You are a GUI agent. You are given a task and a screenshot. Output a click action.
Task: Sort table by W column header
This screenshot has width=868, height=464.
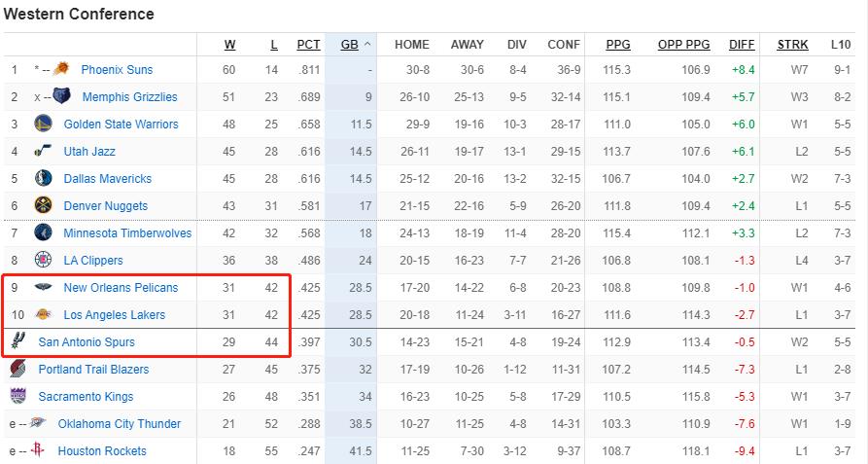tap(229, 44)
